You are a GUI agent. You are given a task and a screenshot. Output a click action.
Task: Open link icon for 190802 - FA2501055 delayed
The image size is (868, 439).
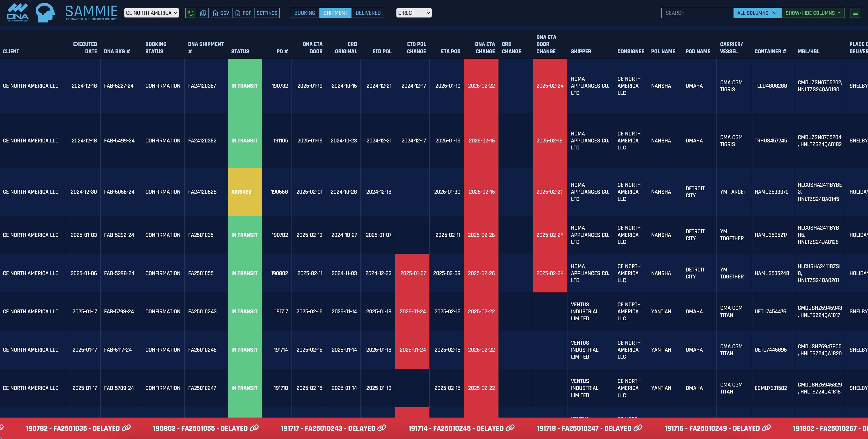click(x=255, y=428)
